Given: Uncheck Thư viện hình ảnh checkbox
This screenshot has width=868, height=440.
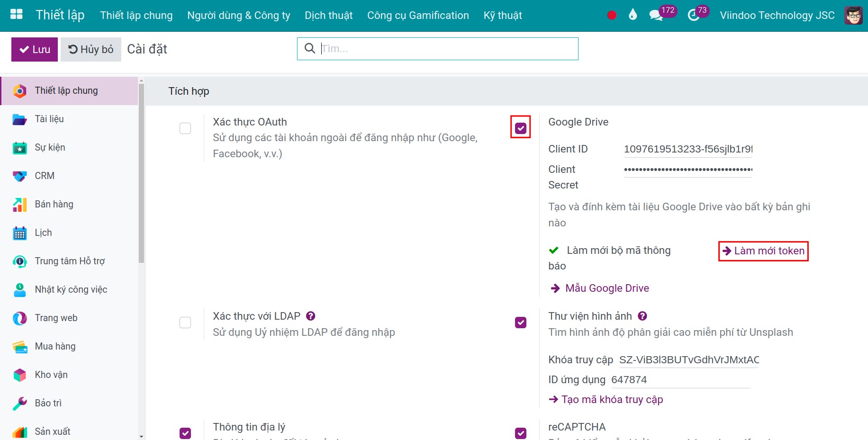Looking at the screenshot, I should pos(521,323).
